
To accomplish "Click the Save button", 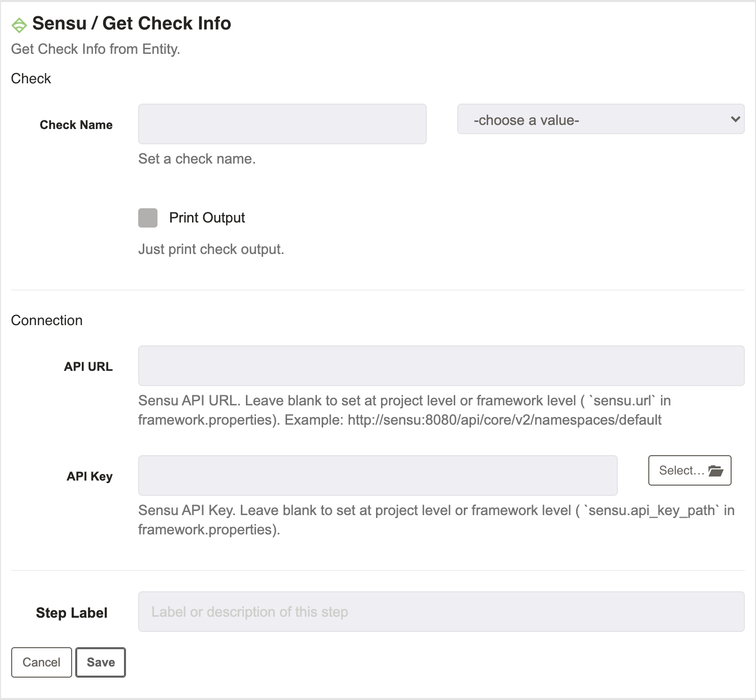I will pos(101,662).
